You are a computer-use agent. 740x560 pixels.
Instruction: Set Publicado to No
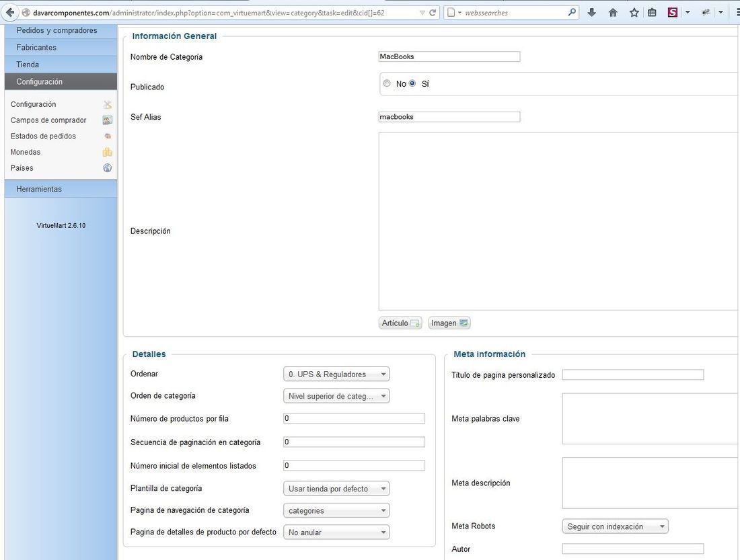387,83
